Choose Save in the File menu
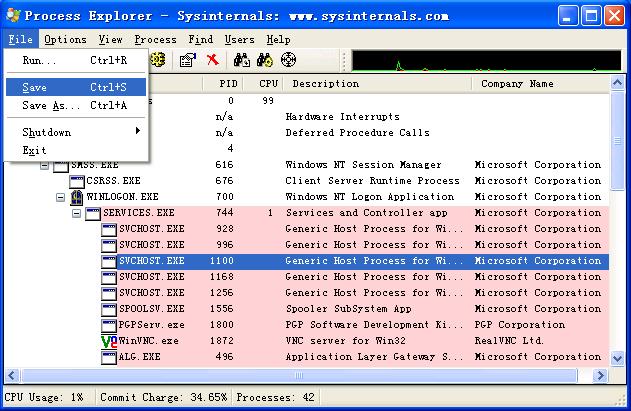This screenshot has width=631, height=411. [76, 87]
